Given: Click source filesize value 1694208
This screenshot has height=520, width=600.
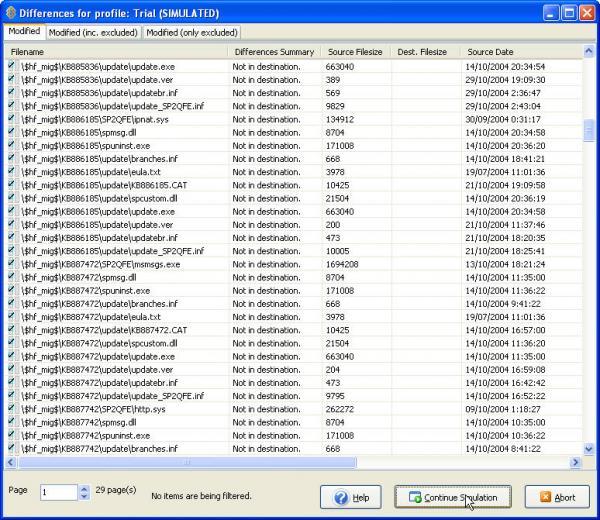Looking at the screenshot, I should [342, 264].
